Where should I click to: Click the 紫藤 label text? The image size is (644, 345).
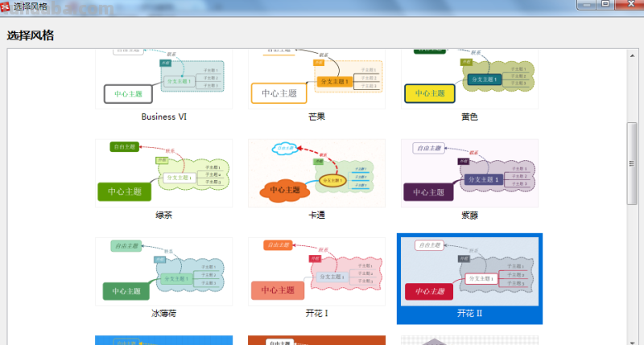[469, 215]
